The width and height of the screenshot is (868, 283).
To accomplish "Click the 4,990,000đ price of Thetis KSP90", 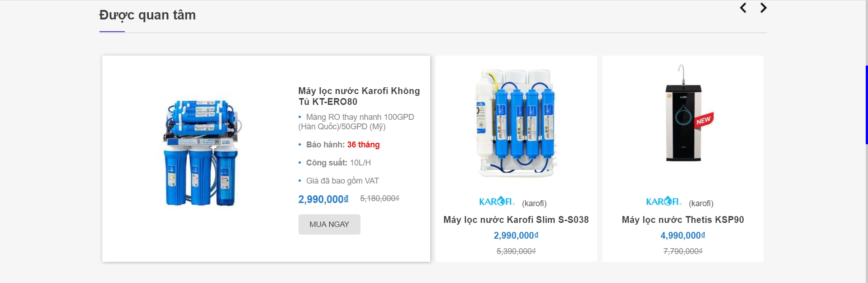I will tap(683, 236).
